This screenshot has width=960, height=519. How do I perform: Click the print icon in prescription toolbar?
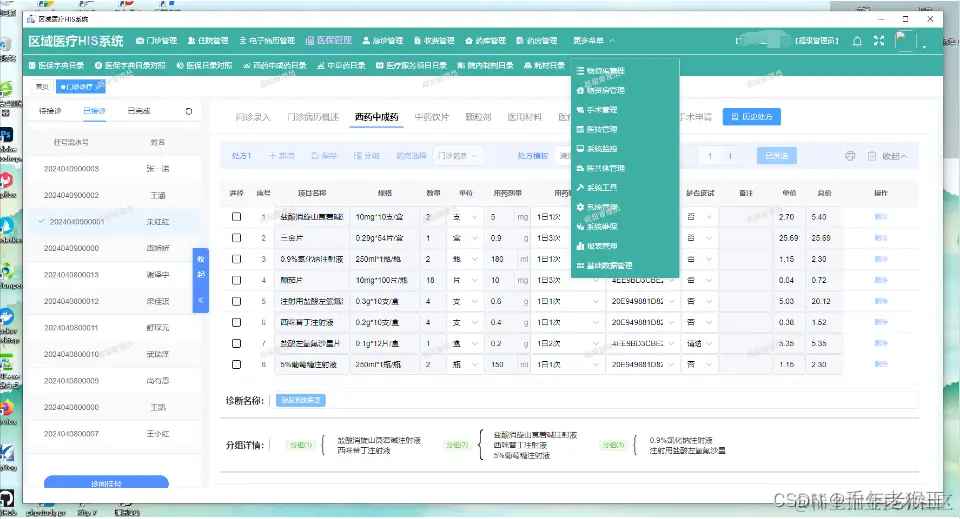(850, 156)
